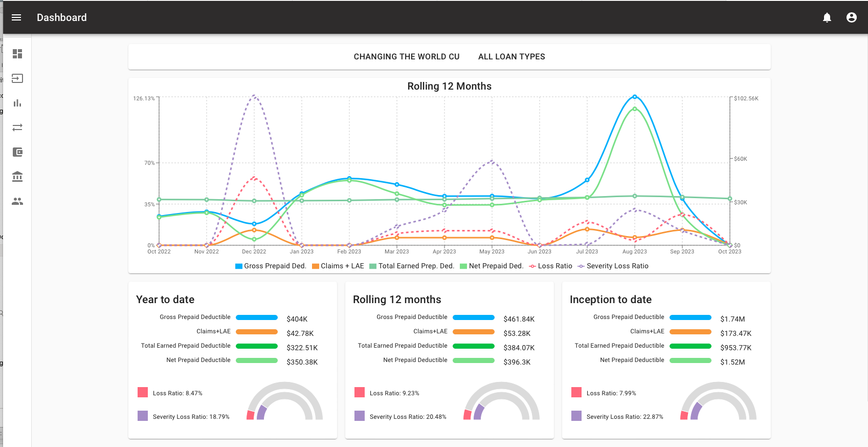868x447 pixels.
Task: Select CHANGING THE WORLD CU selector
Action: [x=407, y=57]
